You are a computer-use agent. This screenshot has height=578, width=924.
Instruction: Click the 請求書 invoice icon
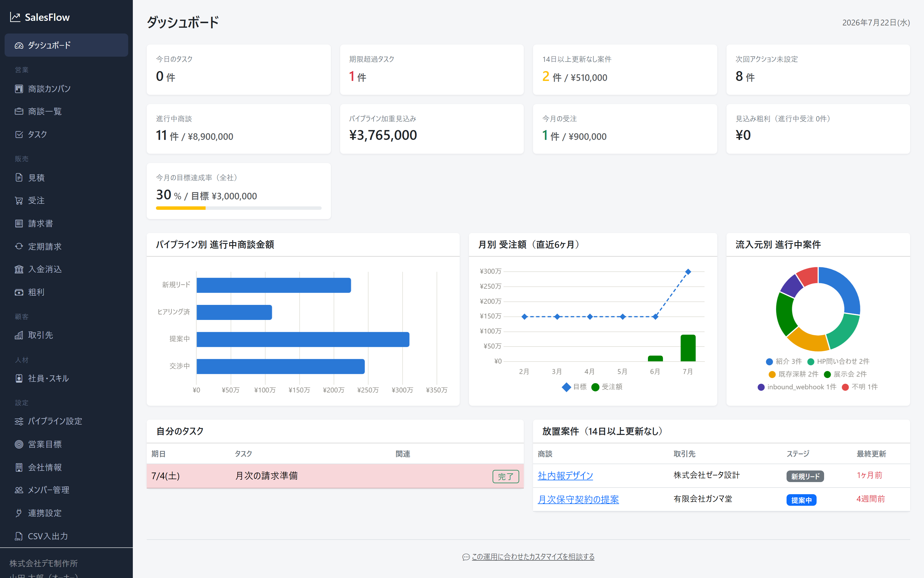point(19,223)
